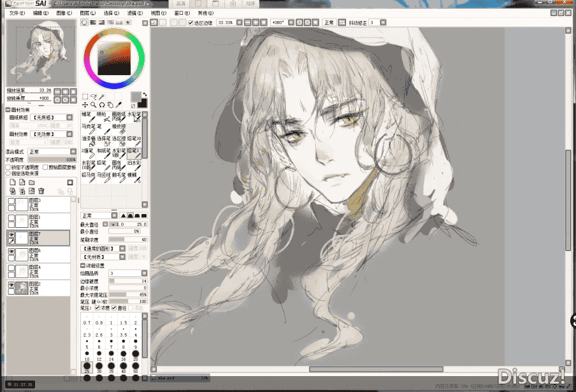Click the undo arrow in toolbar
The width and height of the screenshot is (576, 392).
(x=154, y=22)
